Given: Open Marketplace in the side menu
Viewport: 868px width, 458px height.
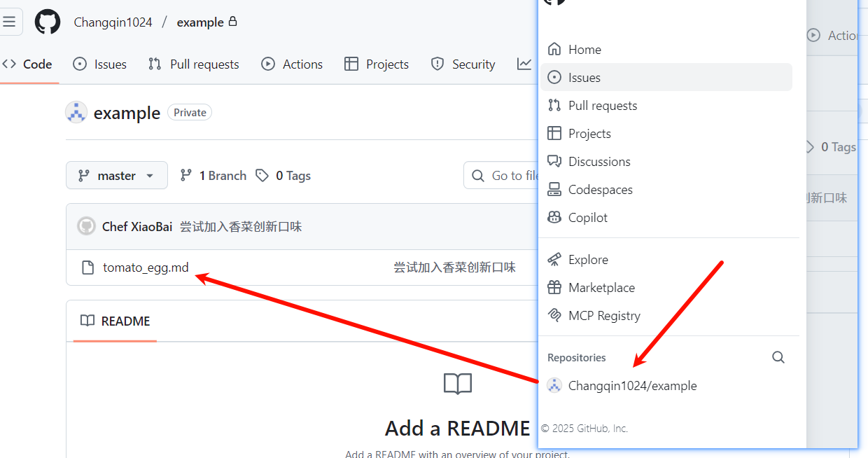Looking at the screenshot, I should coord(666,288).
